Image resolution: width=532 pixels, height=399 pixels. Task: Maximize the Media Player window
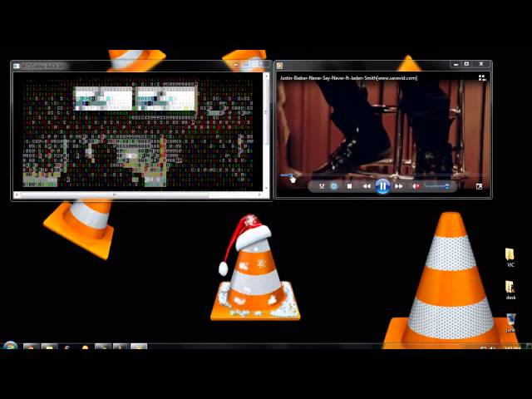[467, 64]
